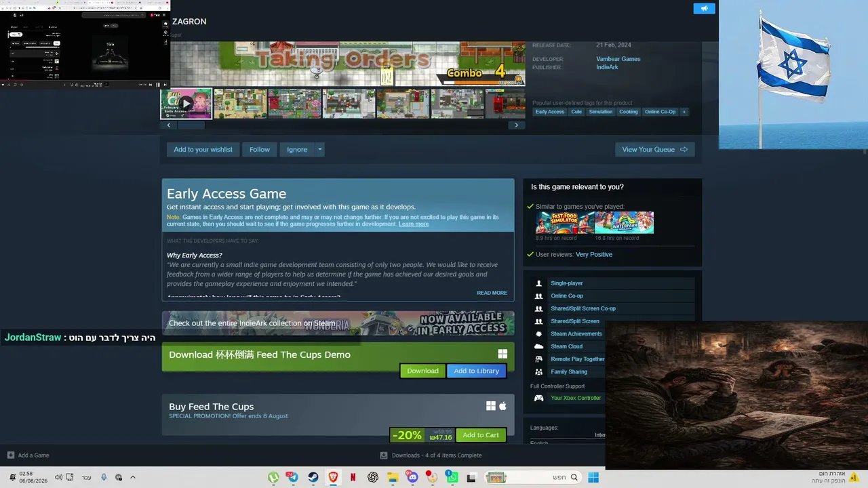Image resolution: width=868 pixels, height=488 pixels.
Task: Click Add a Game in Steam footer
Action: pos(28,455)
